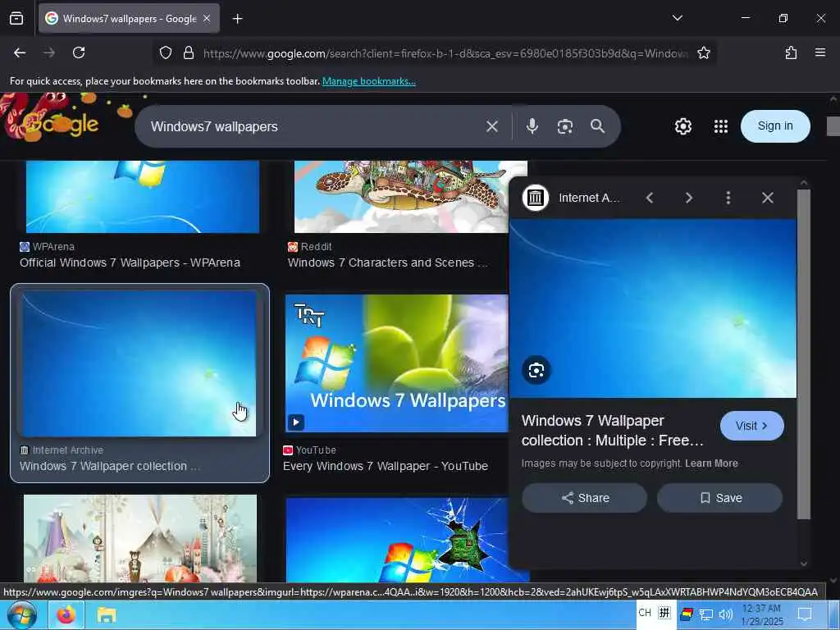Open Windows 7 Wallpaper collection result title

coord(110,466)
